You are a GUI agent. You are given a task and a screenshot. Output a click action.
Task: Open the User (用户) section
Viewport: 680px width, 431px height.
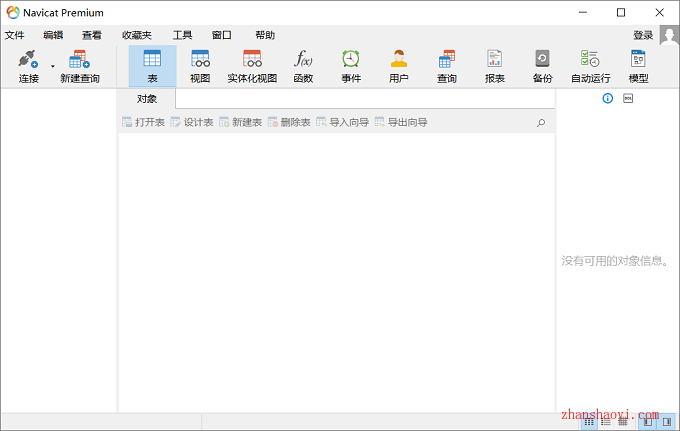399,66
